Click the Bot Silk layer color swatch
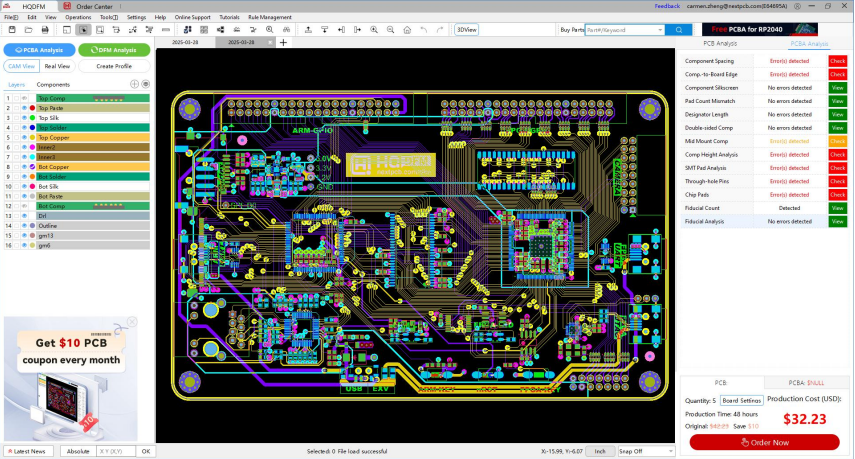855x459 pixels. [x=33, y=186]
